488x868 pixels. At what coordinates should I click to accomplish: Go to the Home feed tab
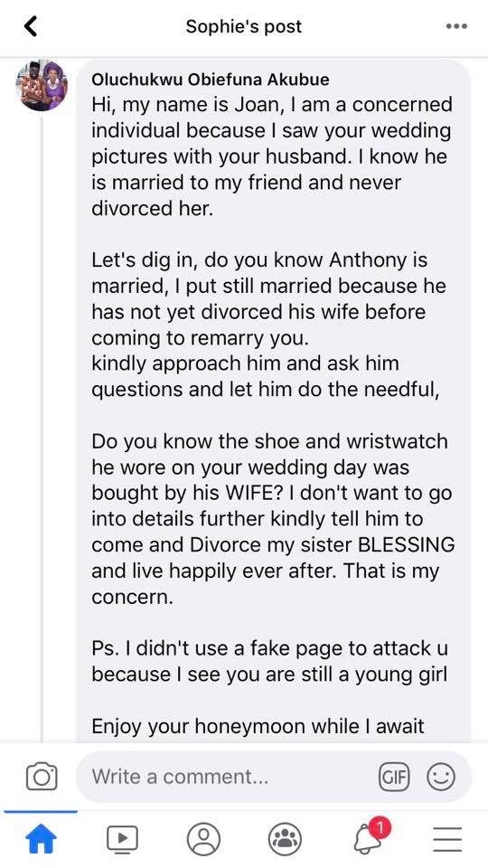pyautogui.click(x=42, y=839)
